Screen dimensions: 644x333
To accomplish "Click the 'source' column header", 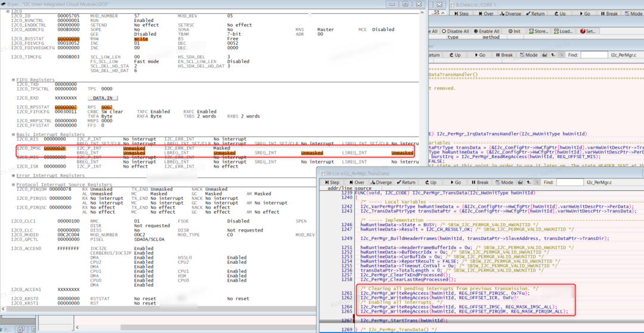I will click(363, 189).
